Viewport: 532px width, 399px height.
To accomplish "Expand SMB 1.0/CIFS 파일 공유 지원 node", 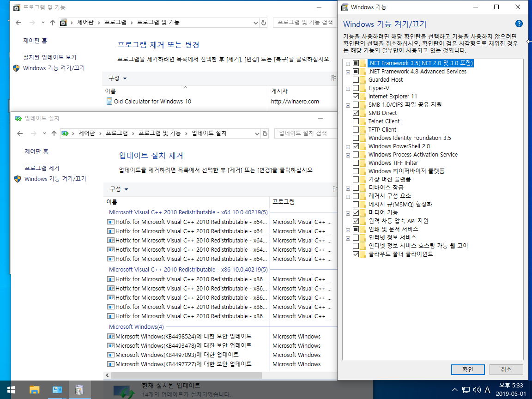I will (x=348, y=105).
